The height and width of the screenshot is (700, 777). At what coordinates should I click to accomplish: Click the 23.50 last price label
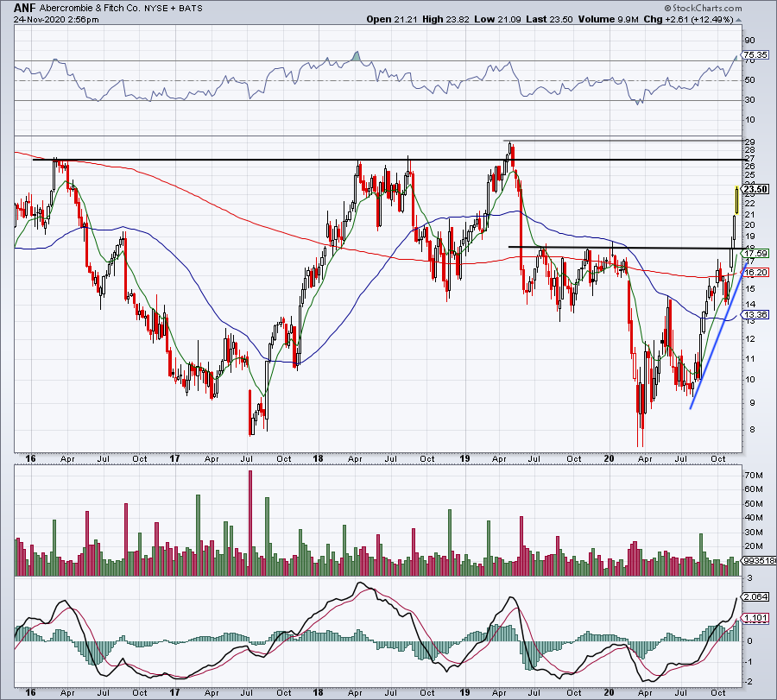(755, 189)
